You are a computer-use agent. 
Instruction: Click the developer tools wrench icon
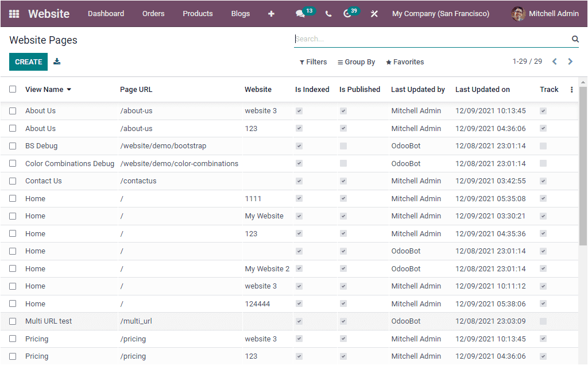click(x=374, y=13)
